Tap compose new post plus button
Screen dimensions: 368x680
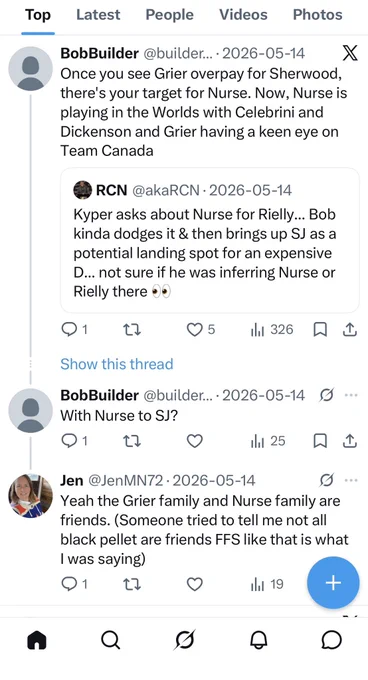tap(333, 583)
